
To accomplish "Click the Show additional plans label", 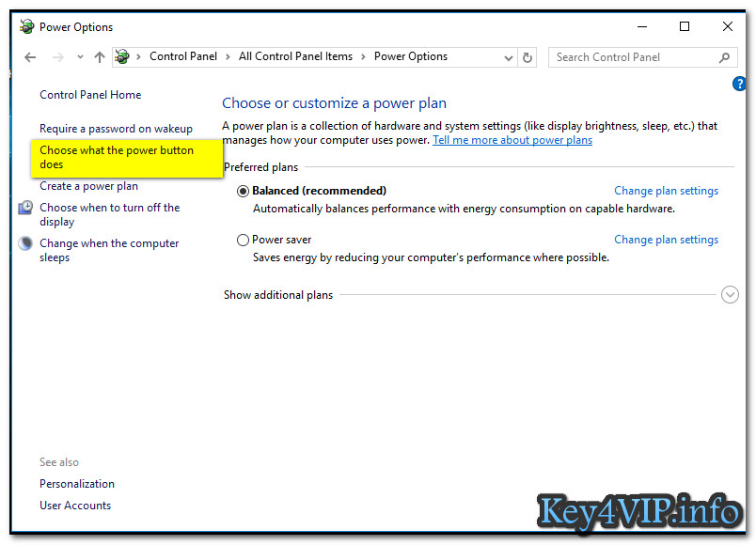I will pos(278,295).
